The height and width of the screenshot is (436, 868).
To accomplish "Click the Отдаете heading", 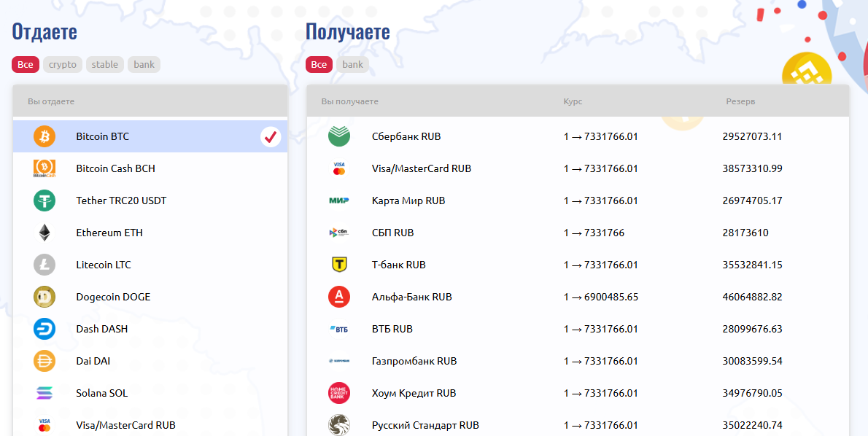I will pos(44,31).
